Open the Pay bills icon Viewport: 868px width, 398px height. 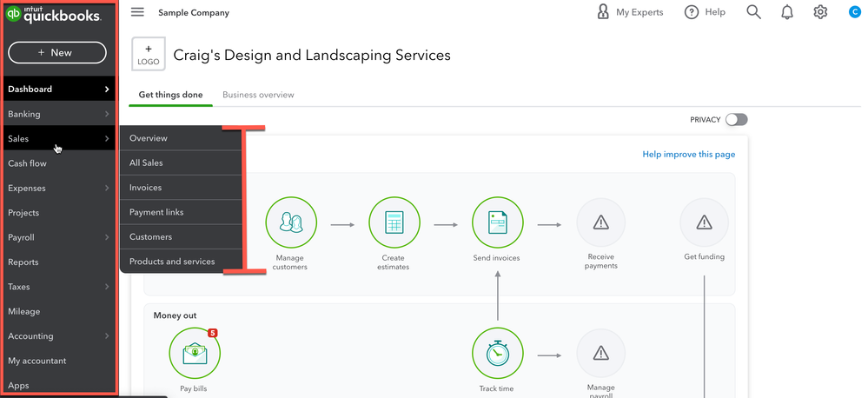click(195, 353)
